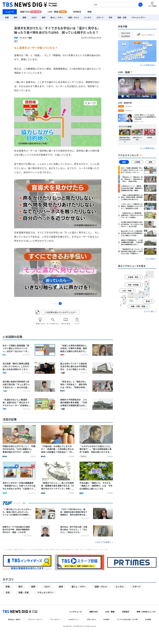Click the 学びがある open book icon
Viewport: 159px width, 644px height.
pos(66,319)
